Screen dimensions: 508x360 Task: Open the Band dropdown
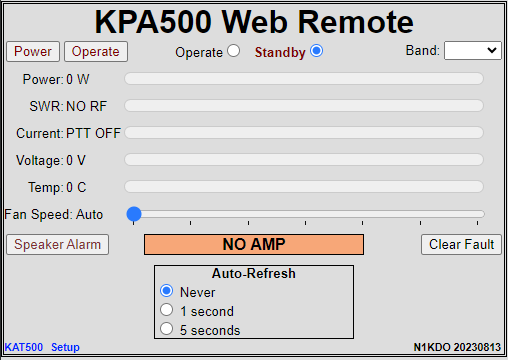point(473,51)
